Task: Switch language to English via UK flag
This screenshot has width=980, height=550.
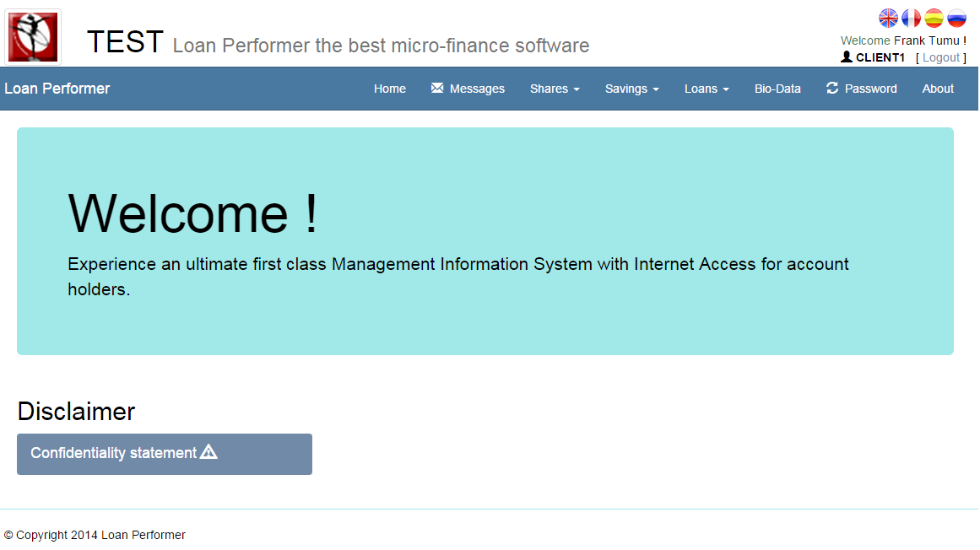Action: click(x=888, y=18)
